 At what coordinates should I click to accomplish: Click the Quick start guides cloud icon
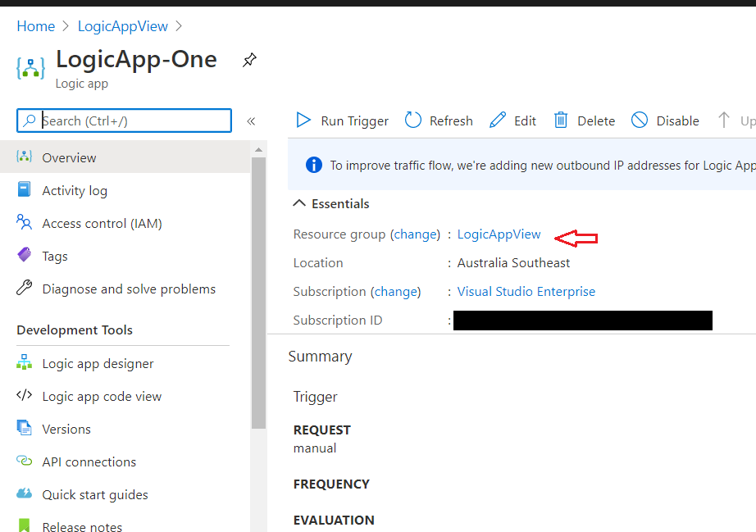(x=24, y=493)
